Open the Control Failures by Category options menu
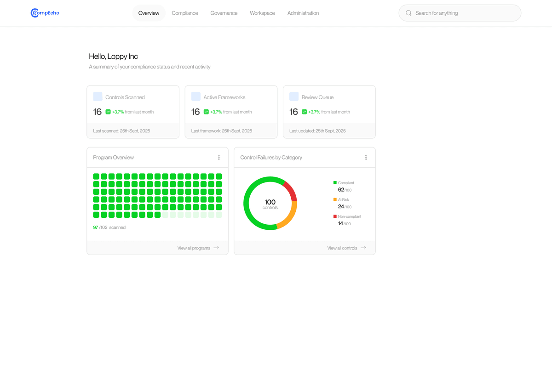552x392 pixels. 366,157
